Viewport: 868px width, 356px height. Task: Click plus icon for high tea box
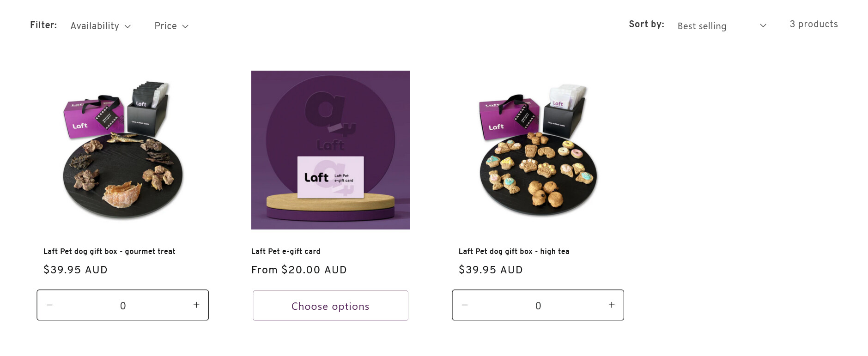(x=612, y=305)
